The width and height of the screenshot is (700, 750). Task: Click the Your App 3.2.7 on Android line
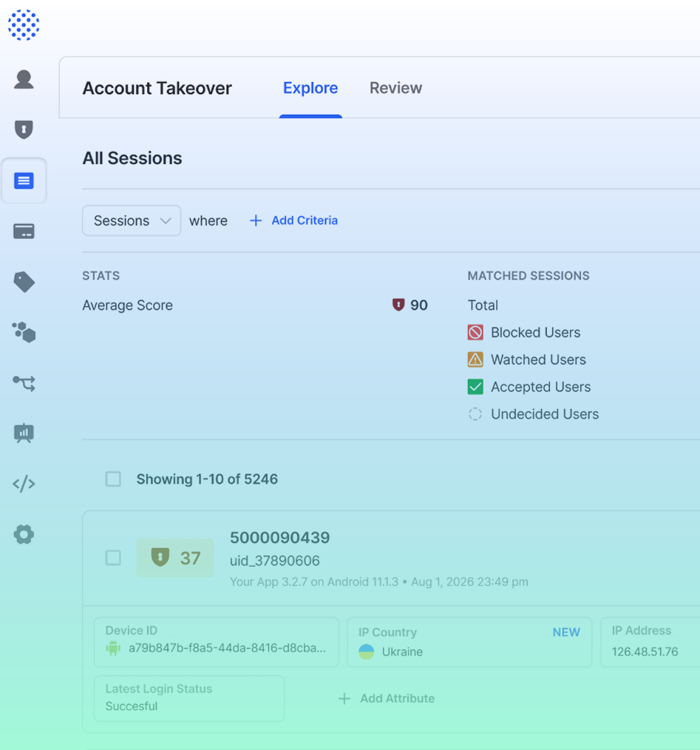tap(379, 581)
